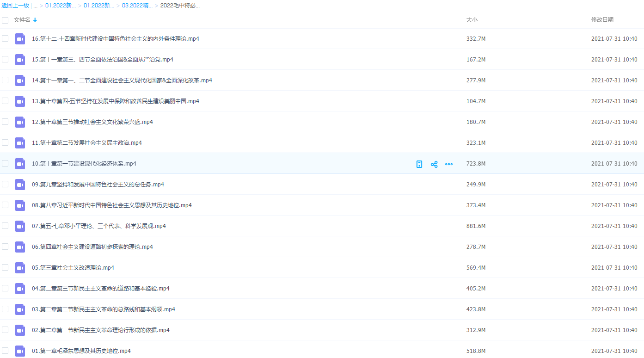Click video icon of file 16

point(20,39)
